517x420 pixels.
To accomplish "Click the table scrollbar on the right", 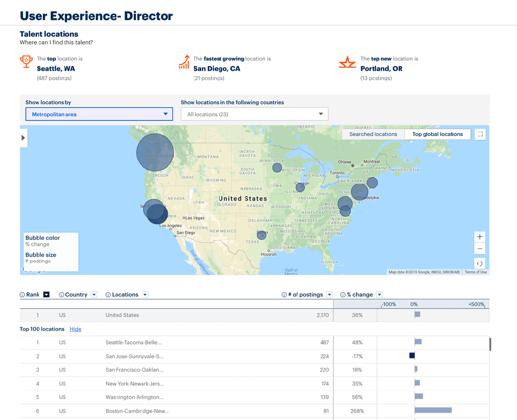I will pos(490,344).
